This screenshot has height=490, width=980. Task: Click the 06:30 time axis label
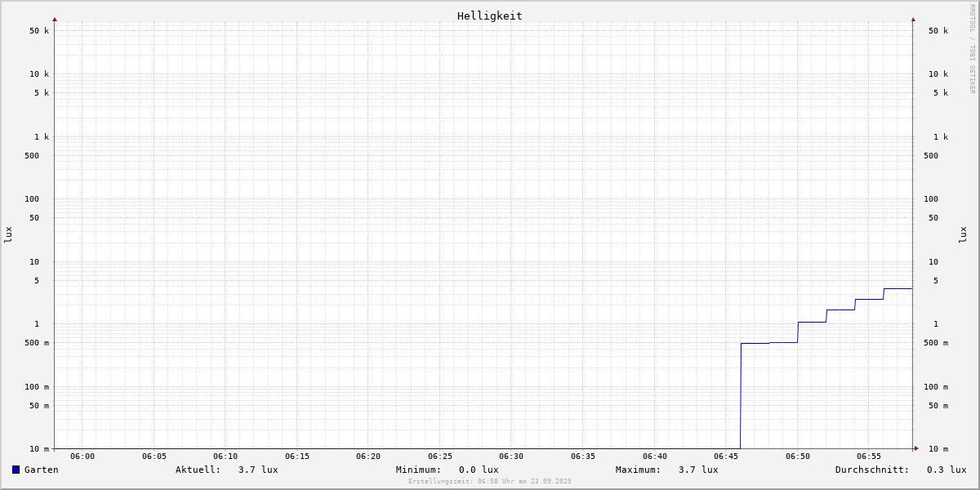coord(511,457)
